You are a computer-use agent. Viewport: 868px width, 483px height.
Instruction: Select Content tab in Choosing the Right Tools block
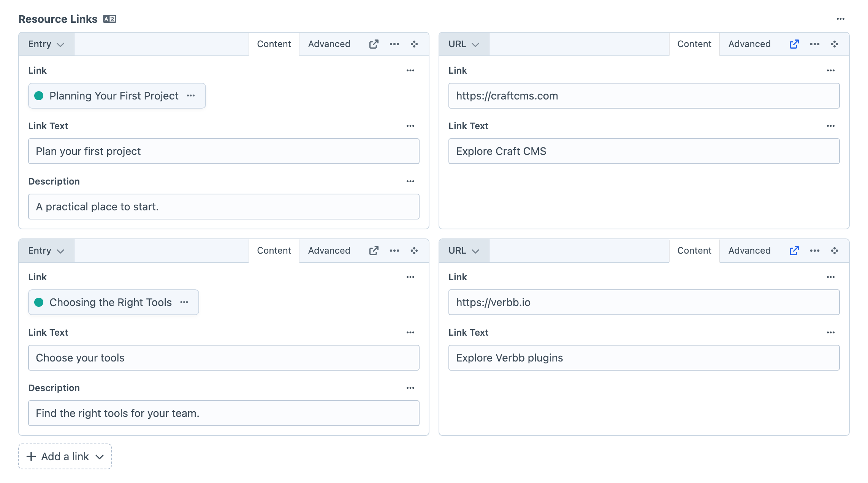coord(274,251)
